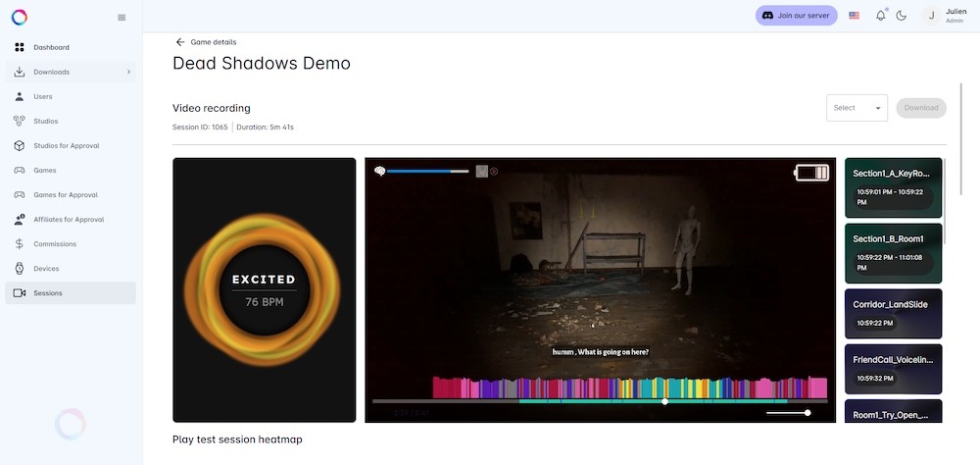Click the Affiliates for Approval person icon
980x465 pixels.
tap(20, 220)
